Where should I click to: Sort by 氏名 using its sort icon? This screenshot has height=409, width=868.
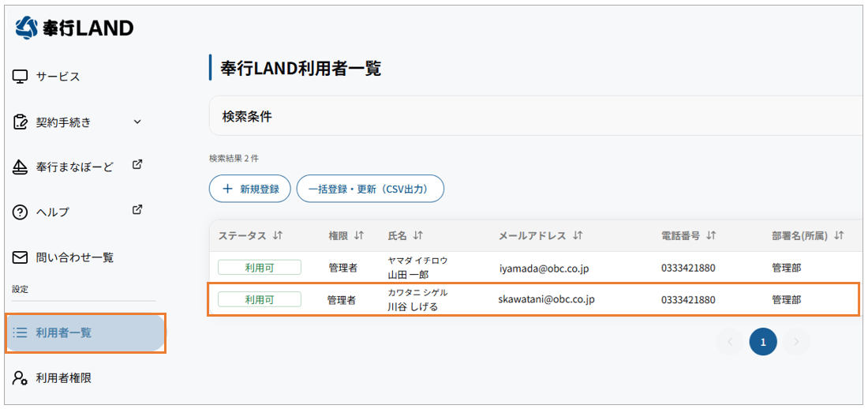[x=418, y=235]
